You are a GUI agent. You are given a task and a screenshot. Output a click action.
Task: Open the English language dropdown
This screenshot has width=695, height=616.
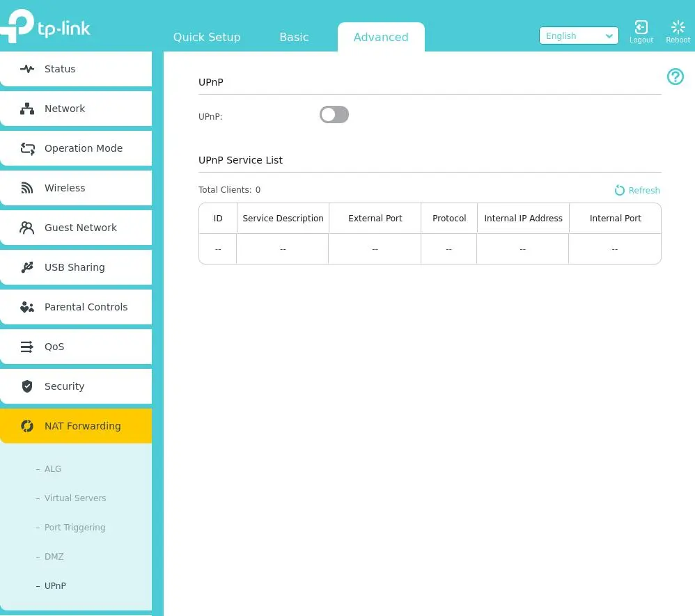579,35
